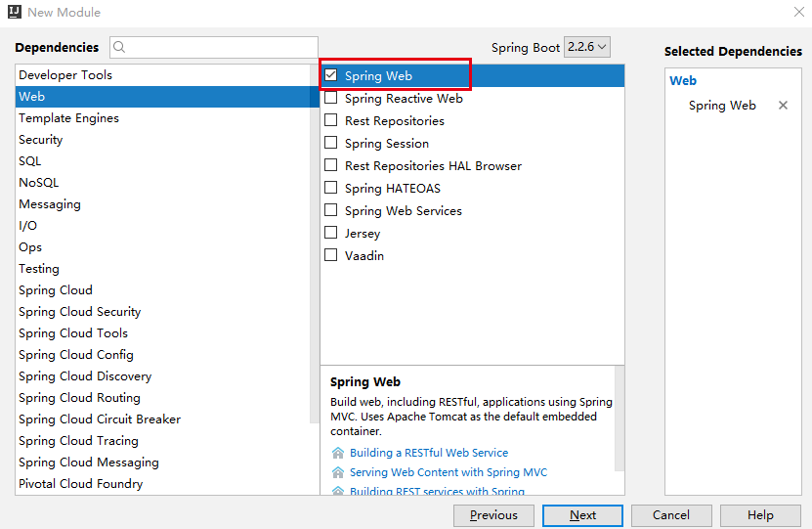Check the Rest Repositories checkbox
The height and width of the screenshot is (529, 812).
(x=331, y=120)
